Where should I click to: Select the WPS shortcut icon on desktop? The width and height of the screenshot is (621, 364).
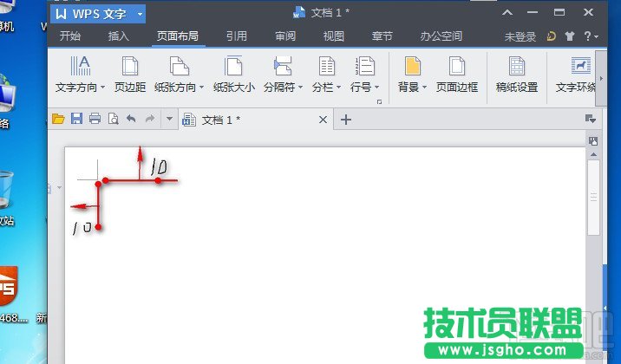coord(9,295)
